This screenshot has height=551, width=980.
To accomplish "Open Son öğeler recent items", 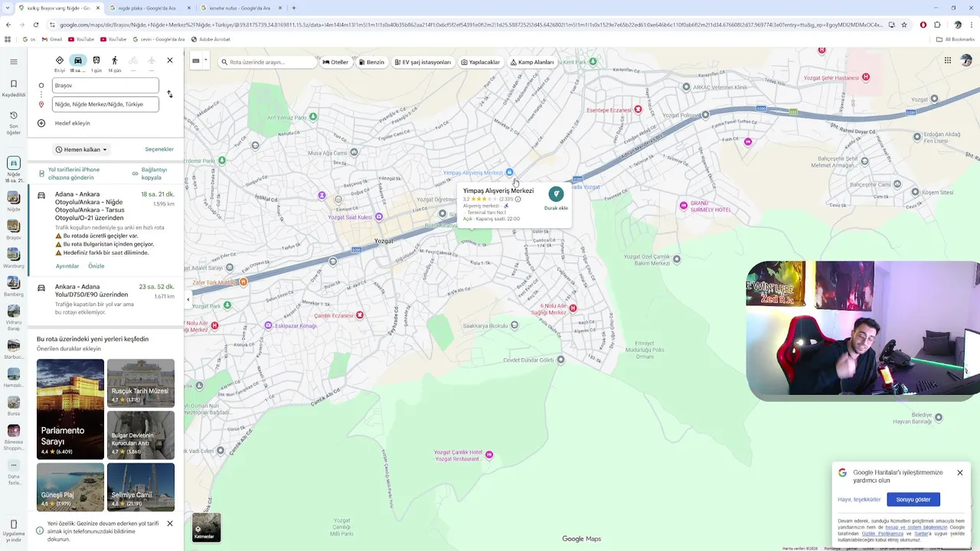I will pyautogui.click(x=13, y=122).
